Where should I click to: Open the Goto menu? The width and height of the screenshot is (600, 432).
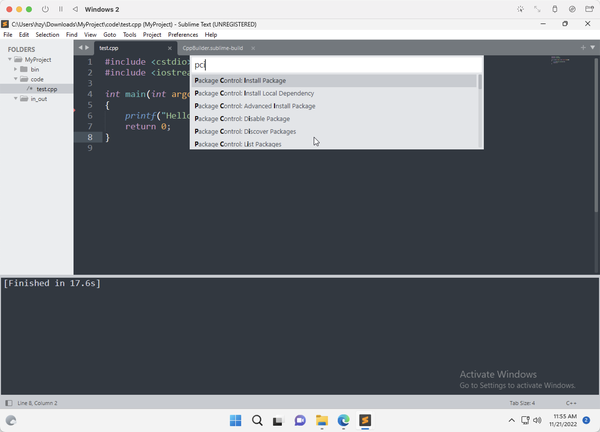[109, 35]
